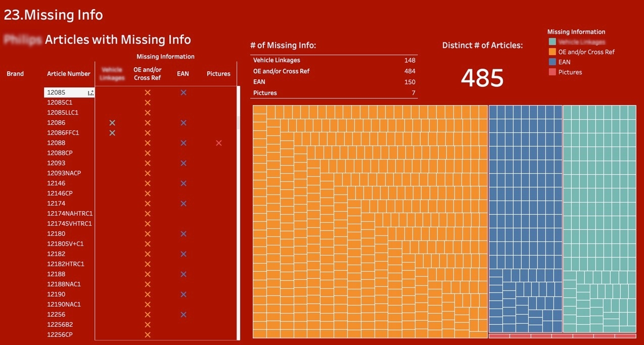Image resolution: width=644 pixels, height=345 pixels.
Task: Click the EAN X mark for article 12146
Action: pos(183,183)
